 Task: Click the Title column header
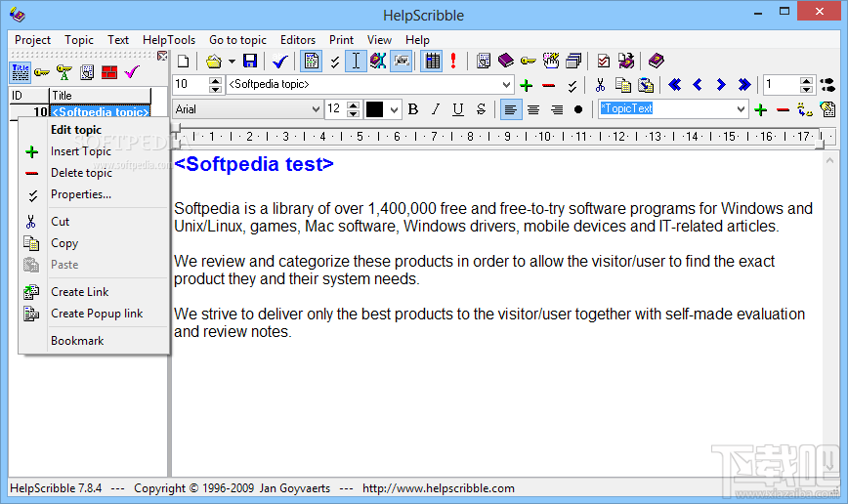100,96
